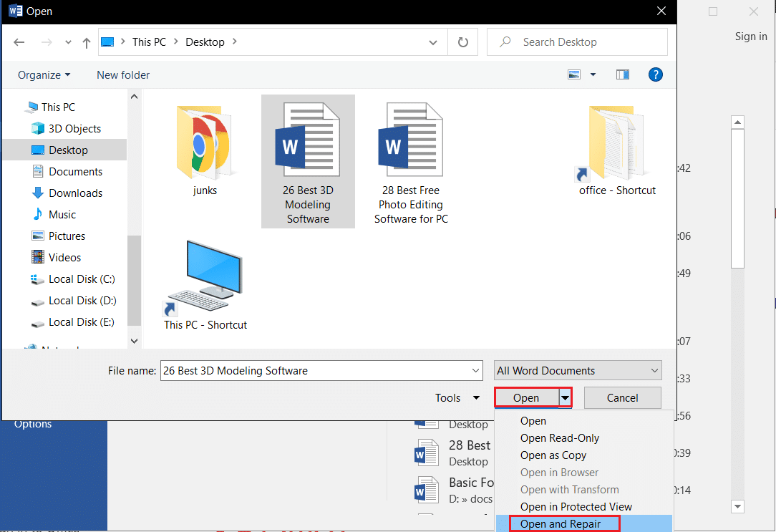Click the Back navigation arrow

click(19, 42)
